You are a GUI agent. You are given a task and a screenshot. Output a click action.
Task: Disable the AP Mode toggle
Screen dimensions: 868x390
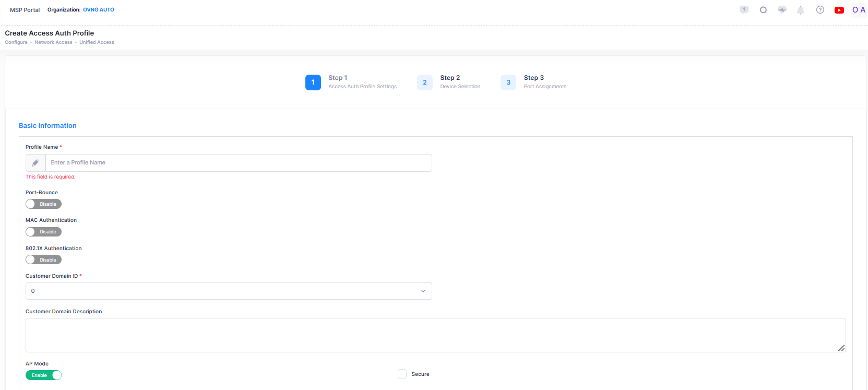pyautogui.click(x=43, y=375)
